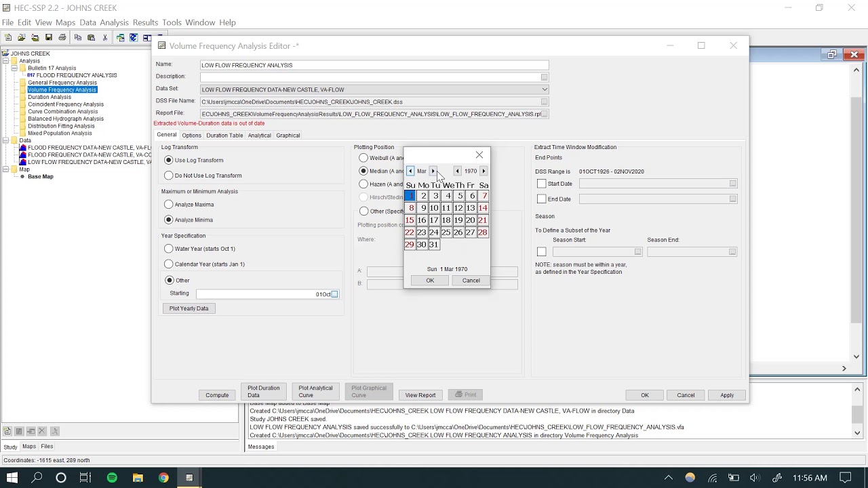Viewport: 868px width, 488px height.
Task: Open Windows Task View
Action: click(x=85, y=478)
